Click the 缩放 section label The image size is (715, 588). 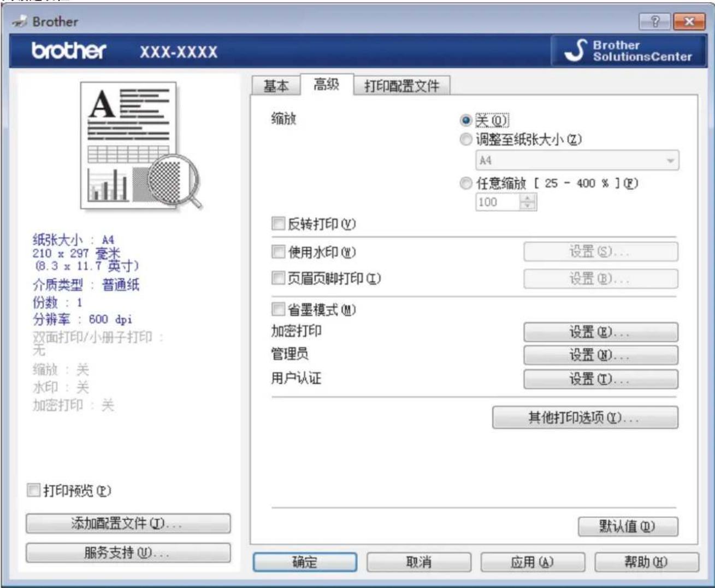click(283, 119)
